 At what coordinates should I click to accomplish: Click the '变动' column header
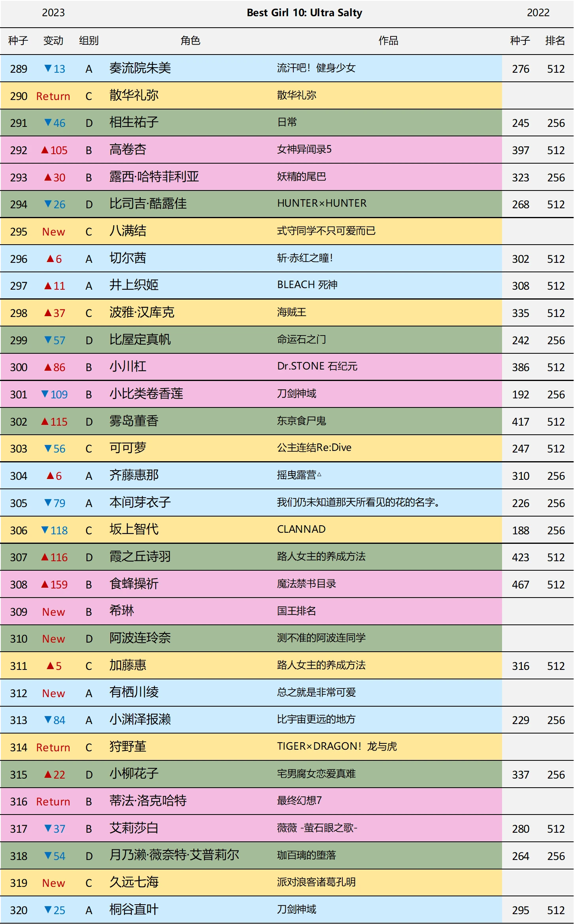point(53,40)
